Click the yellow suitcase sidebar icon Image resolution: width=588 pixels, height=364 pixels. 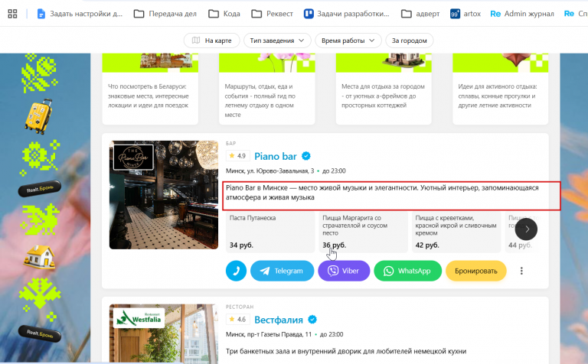[x=38, y=116]
